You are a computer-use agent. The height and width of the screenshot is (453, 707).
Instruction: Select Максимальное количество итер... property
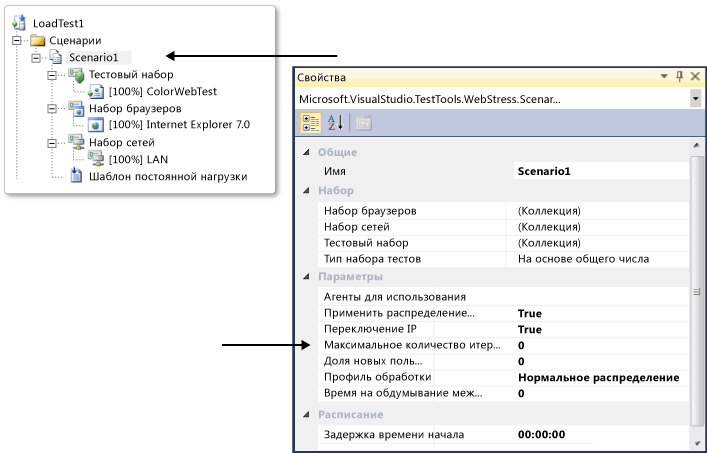coord(412,345)
